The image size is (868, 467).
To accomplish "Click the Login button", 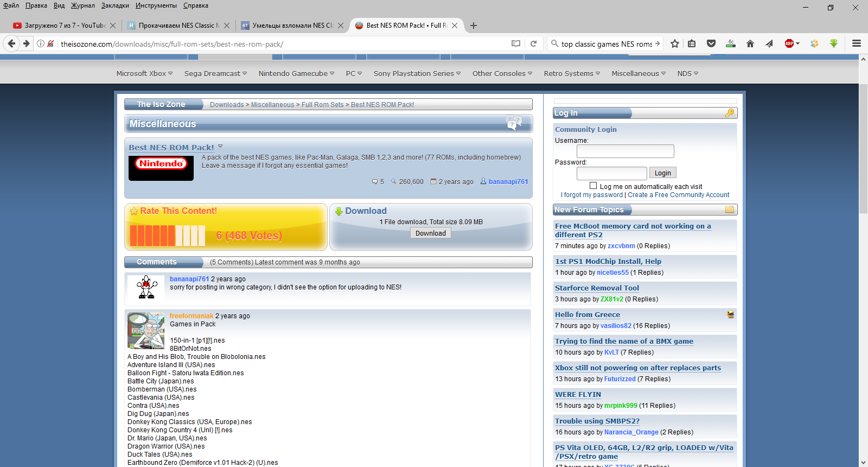I will point(662,173).
